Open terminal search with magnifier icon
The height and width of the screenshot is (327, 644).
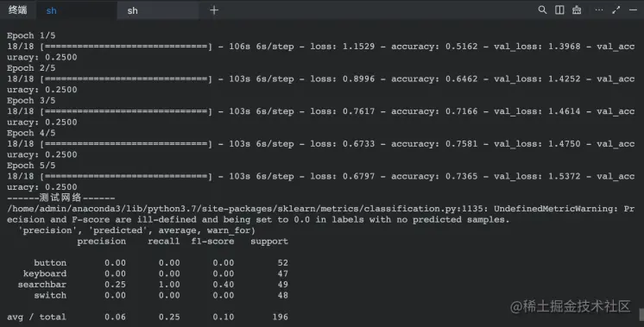coord(542,9)
